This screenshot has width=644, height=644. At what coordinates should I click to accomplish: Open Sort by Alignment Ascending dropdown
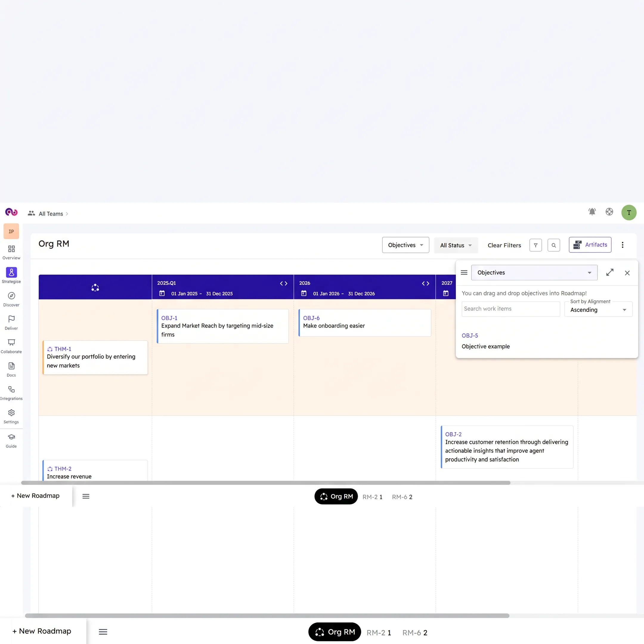[x=598, y=309]
